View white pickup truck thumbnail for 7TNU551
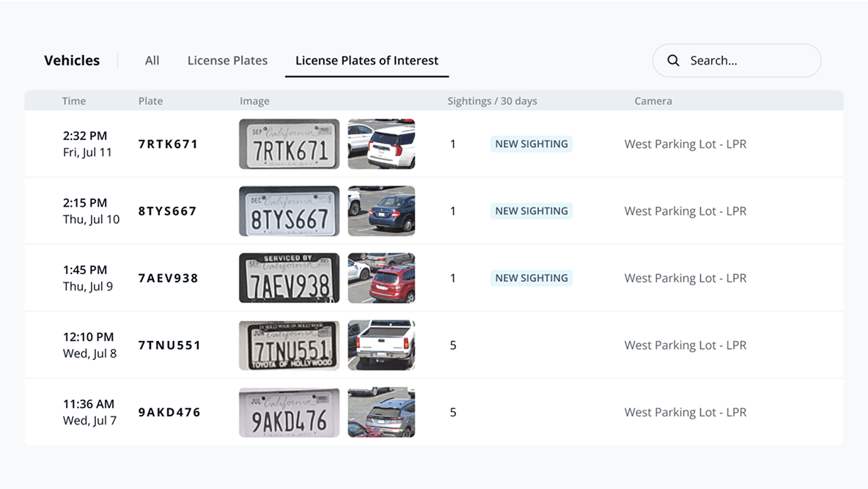This screenshot has width=868, height=489. tap(381, 345)
